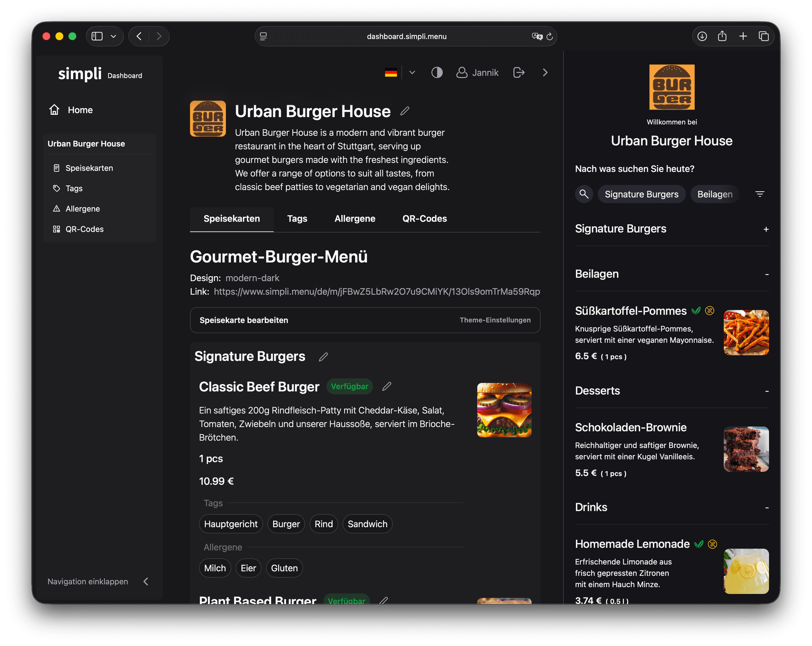Click the address bar URL field
The width and height of the screenshot is (812, 646).
(406, 36)
